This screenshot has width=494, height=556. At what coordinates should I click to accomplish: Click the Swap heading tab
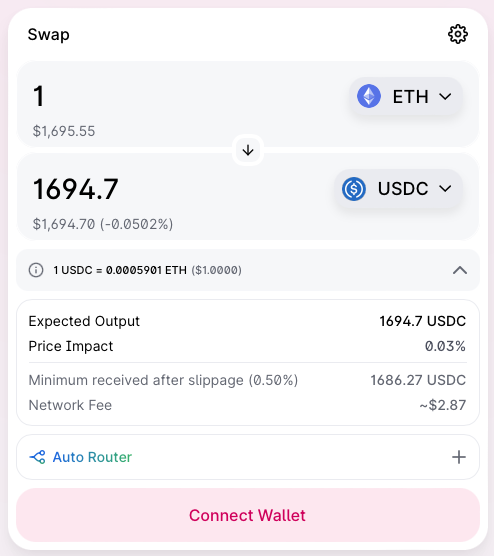click(49, 35)
